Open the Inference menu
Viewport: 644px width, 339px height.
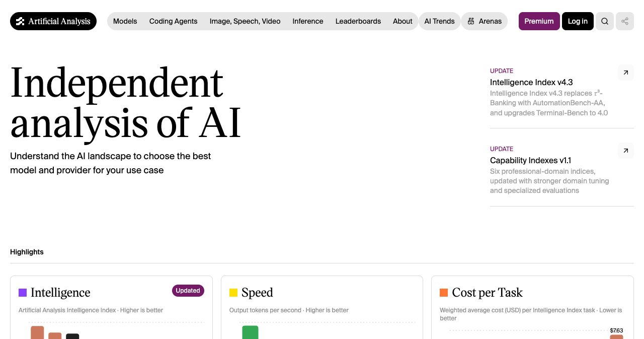pos(308,21)
